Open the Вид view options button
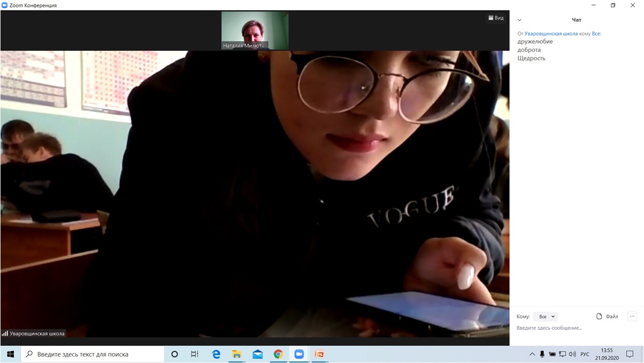This screenshot has width=644, height=363. 496,18
